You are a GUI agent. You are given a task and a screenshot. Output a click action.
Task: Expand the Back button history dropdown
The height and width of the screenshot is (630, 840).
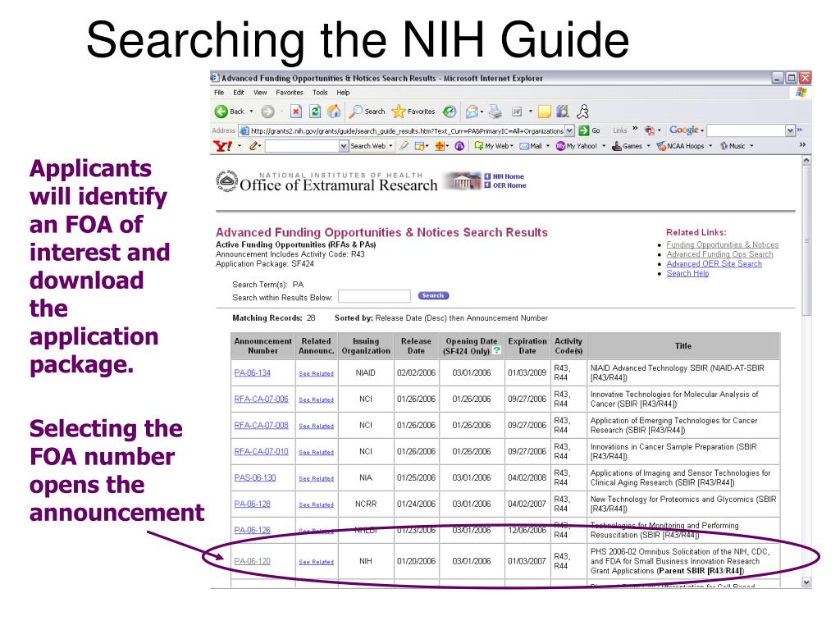click(251, 112)
